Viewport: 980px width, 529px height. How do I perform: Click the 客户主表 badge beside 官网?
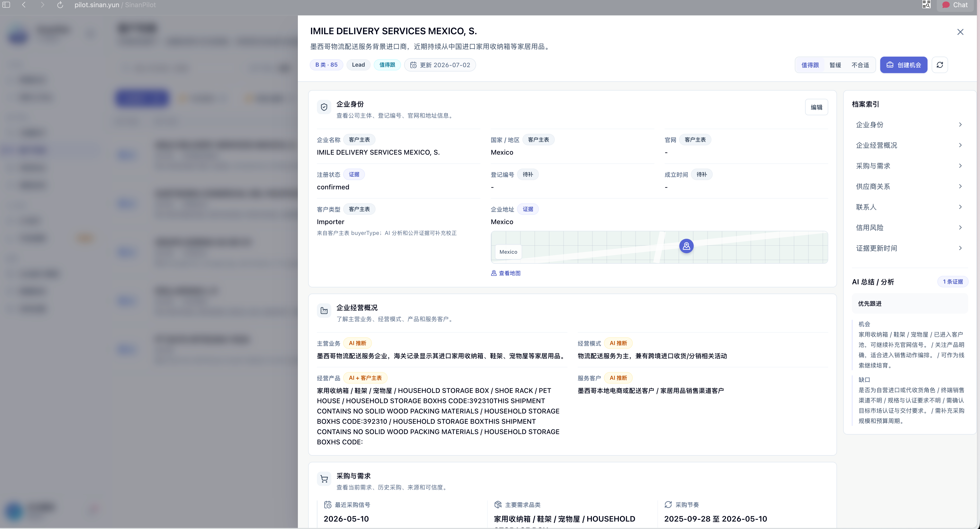[696, 140]
